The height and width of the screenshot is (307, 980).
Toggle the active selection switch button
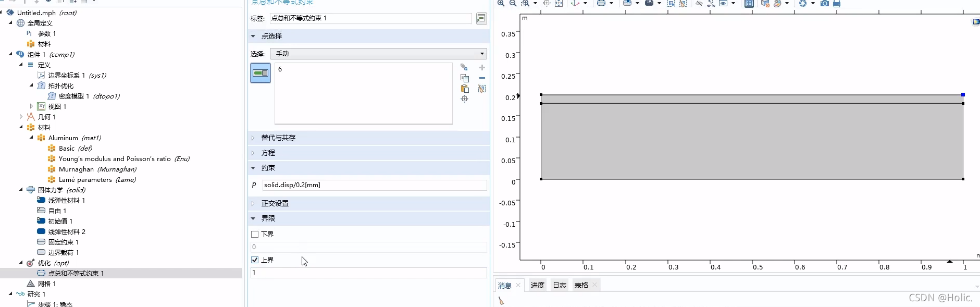(x=260, y=73)
